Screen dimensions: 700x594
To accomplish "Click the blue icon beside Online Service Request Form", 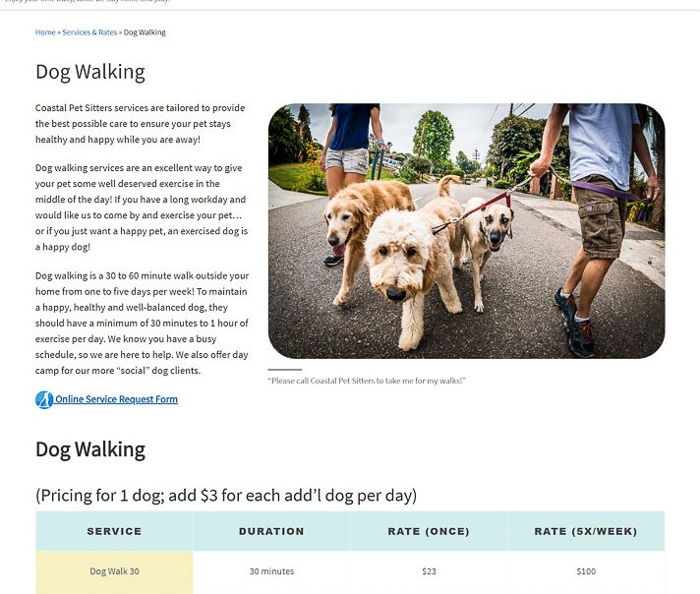I will 43,399.
